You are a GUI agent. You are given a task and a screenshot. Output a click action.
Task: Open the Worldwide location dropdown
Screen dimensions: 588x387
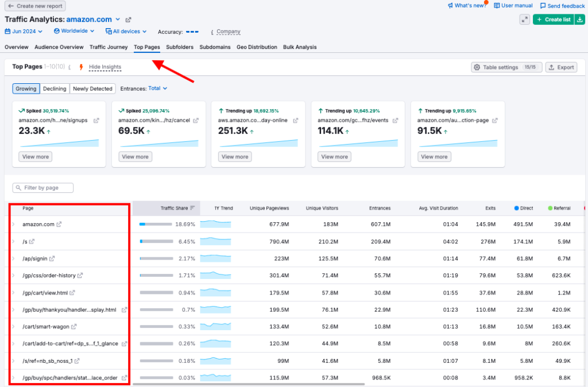coord(74,32)
